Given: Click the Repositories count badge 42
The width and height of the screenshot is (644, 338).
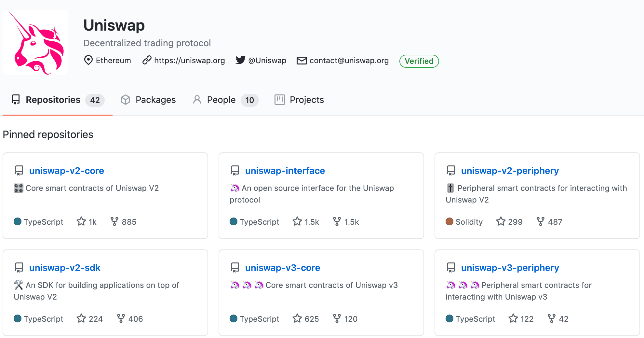Looking at the screenshot, I should click(x=95, y=100).
